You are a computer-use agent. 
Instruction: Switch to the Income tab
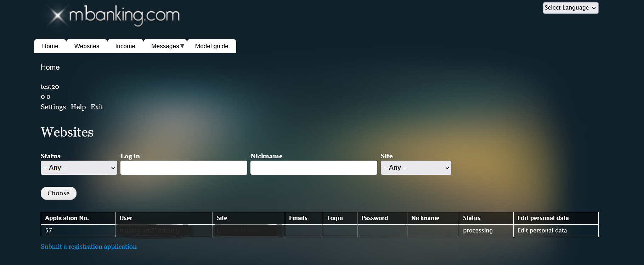point(125,46)
